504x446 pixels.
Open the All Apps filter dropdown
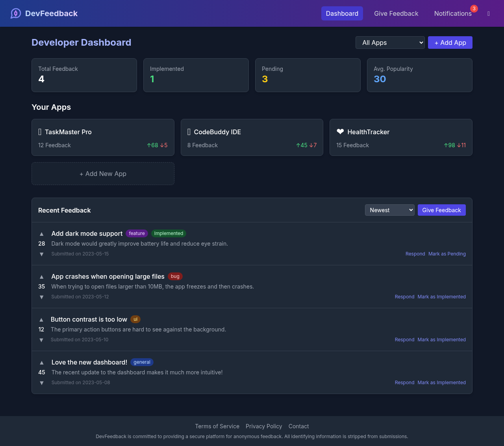pos(390,43)
